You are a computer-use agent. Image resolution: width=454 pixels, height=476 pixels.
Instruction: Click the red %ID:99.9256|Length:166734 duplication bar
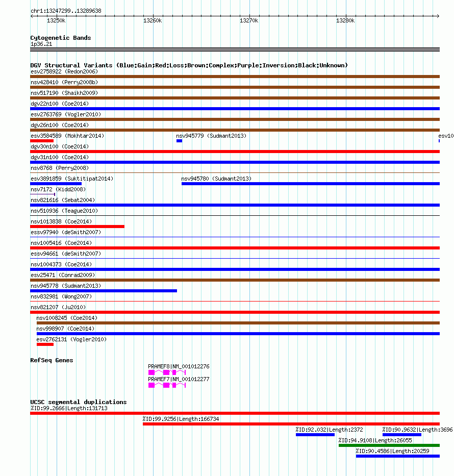click(291, 424)
